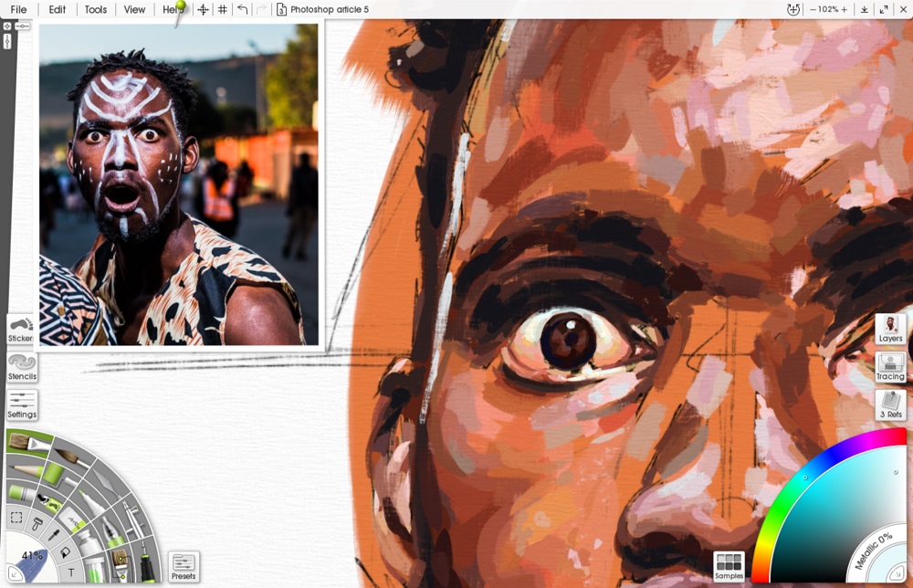913x588 pixels.
Task: Zoom out with the minus button
Action: pos(813,9)
